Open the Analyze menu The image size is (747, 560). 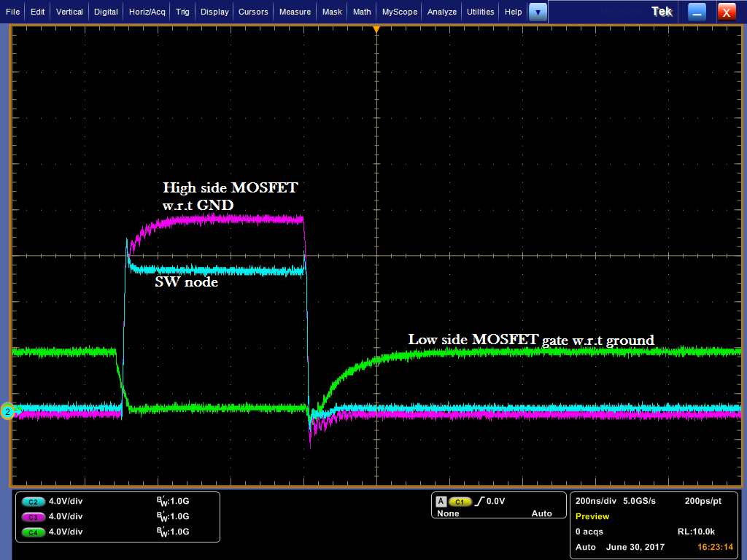[x=441, y=12]
